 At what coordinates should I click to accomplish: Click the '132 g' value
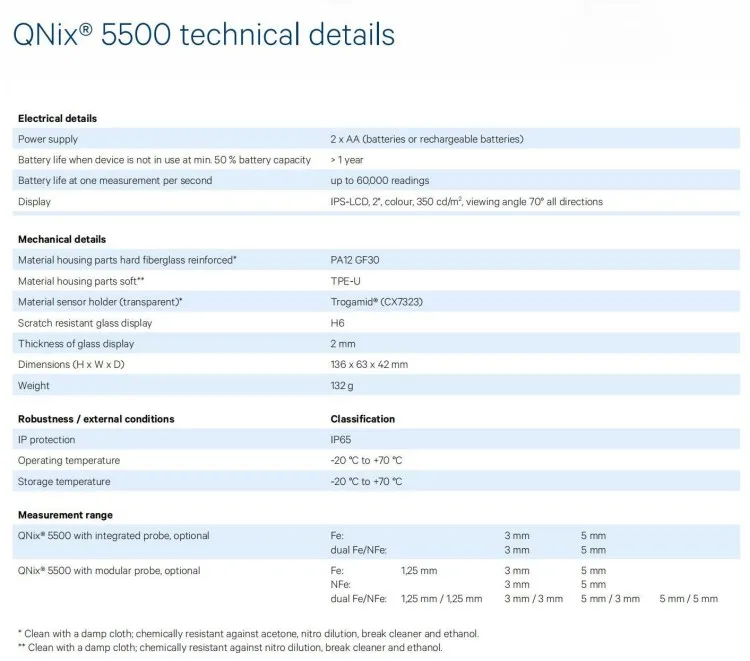342,386
